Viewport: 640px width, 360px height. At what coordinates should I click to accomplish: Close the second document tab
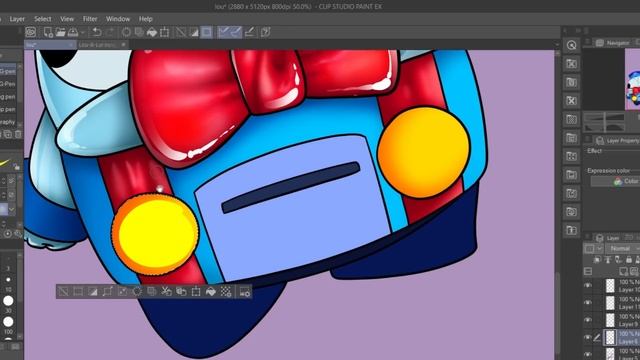coord(124,45)
